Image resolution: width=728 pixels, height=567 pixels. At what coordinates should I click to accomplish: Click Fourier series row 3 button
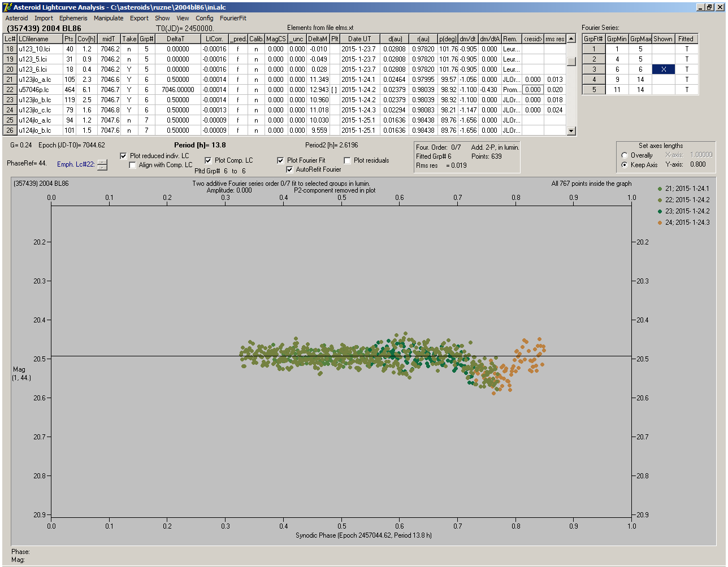click(x=594, y=69)
